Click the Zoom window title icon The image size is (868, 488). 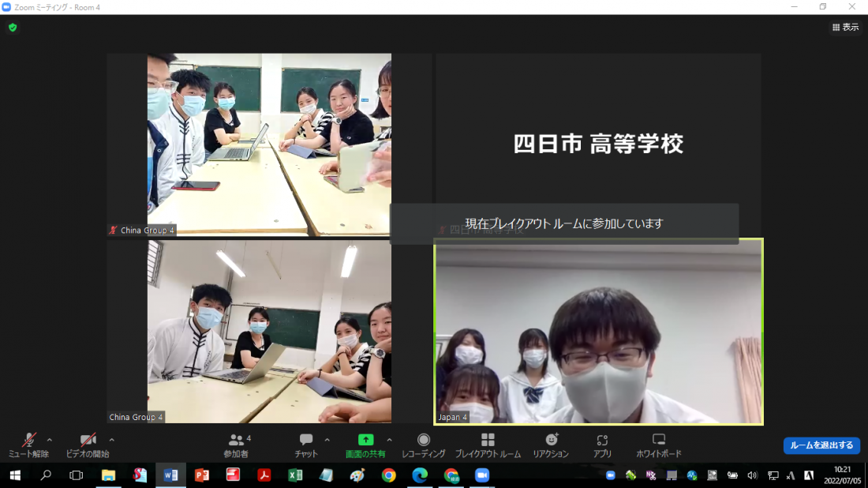[x=6, y=7]
